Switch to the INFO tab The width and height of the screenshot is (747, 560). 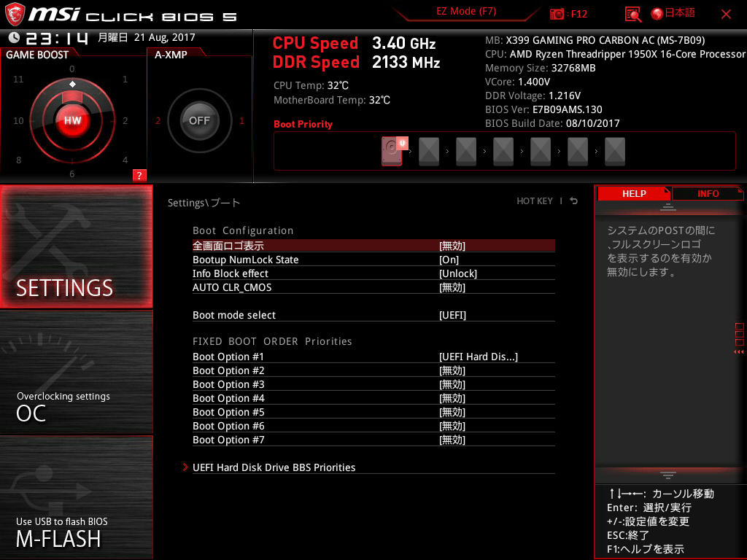[x=708, y=194]
